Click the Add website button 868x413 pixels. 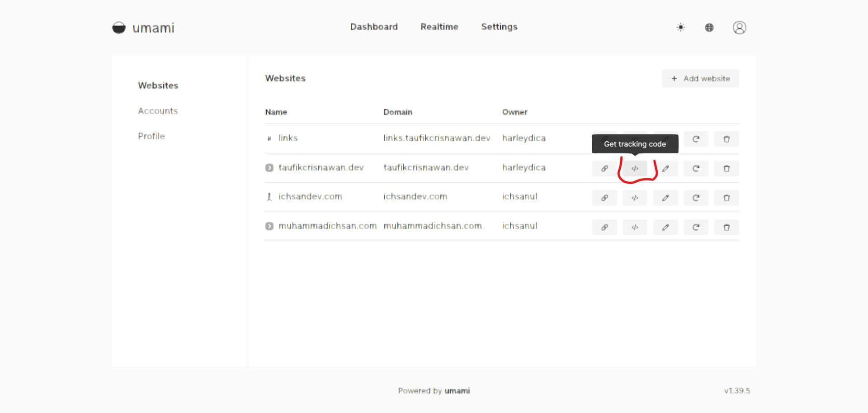(x=700, y=78)
